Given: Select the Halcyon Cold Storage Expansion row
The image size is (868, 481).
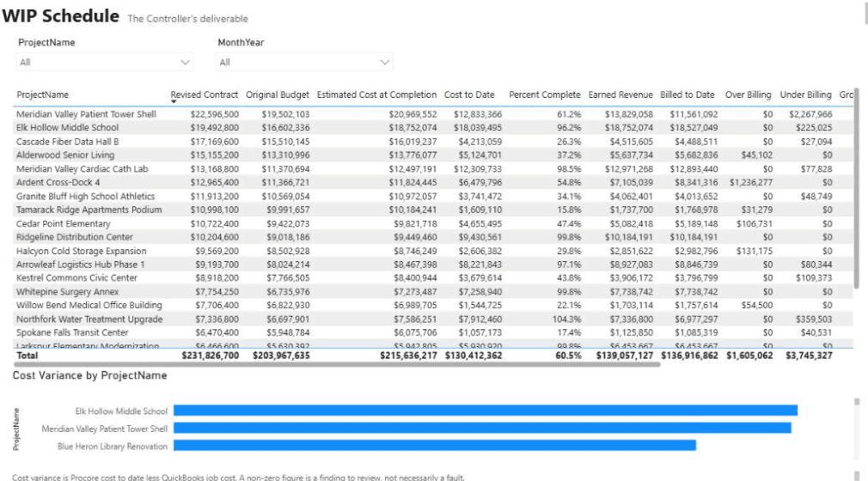Looking at the screenshot, I should click(x=431, y=251).
